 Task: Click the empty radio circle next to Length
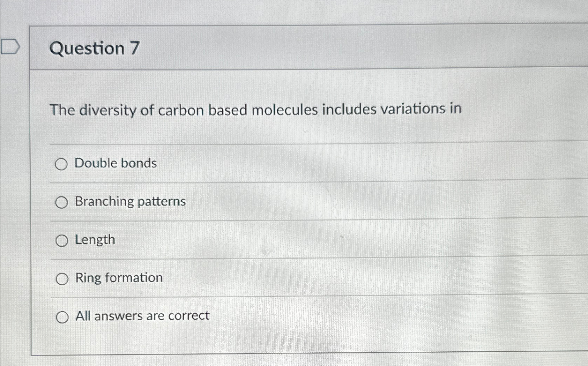[x=62, y=241]
